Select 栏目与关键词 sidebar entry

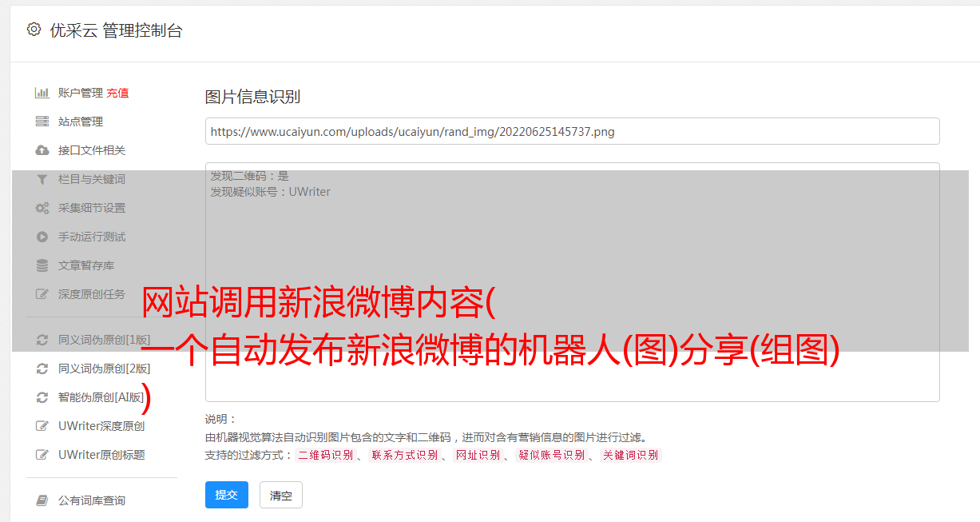pyautogui.click(x=92, y=179)
